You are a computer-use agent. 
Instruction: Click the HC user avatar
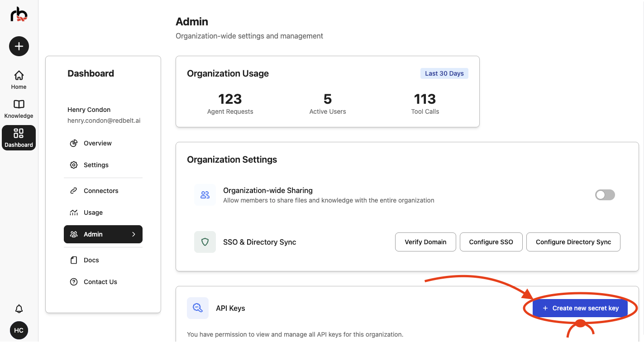pos(19,330)
